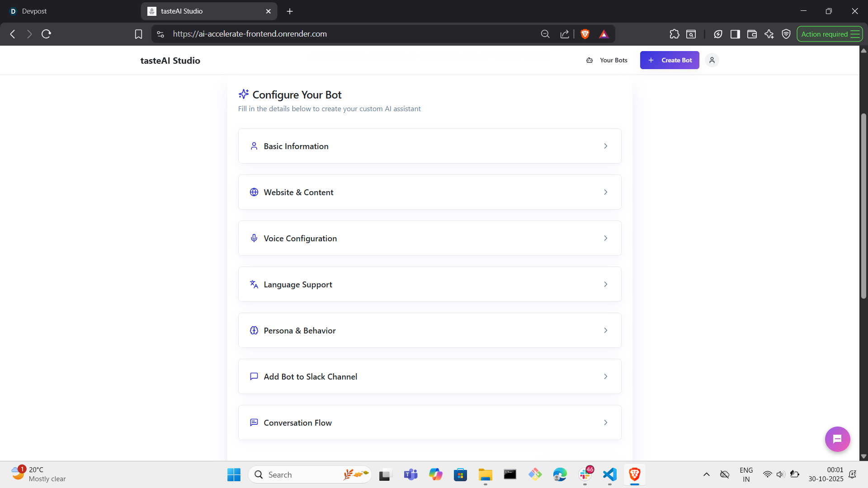Open the Your Bots navigation item
This screenshot has height=488, width=868.
[607, 60]
